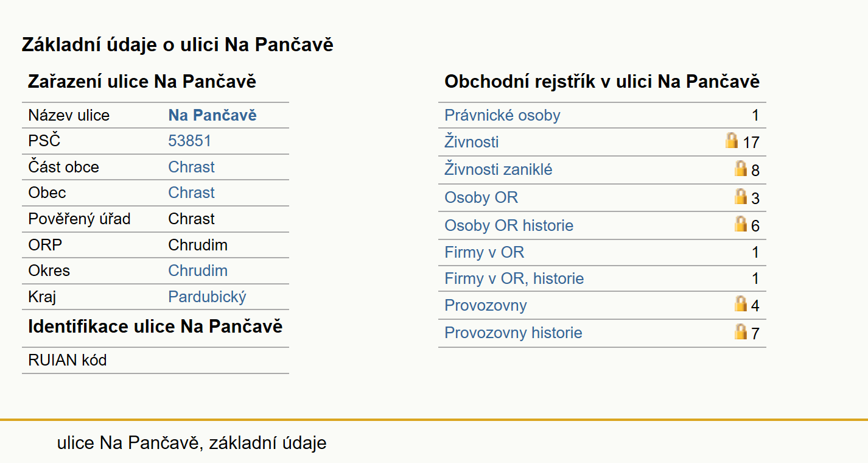Click Chrast link in Část obce row

click(x=192, y=167)
